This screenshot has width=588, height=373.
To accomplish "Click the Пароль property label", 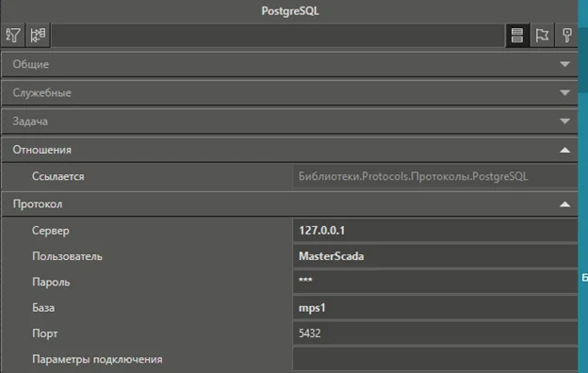I will [51, 283].
